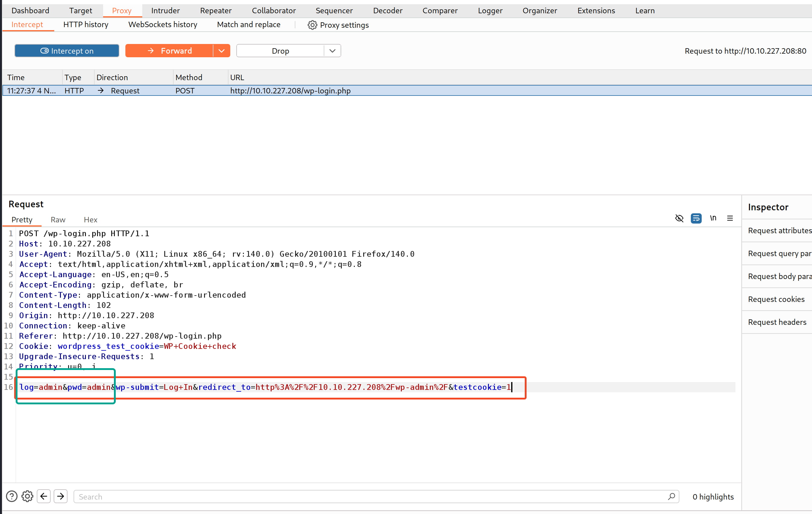Expand the Forward button dropdown arrow

point(222,51)
